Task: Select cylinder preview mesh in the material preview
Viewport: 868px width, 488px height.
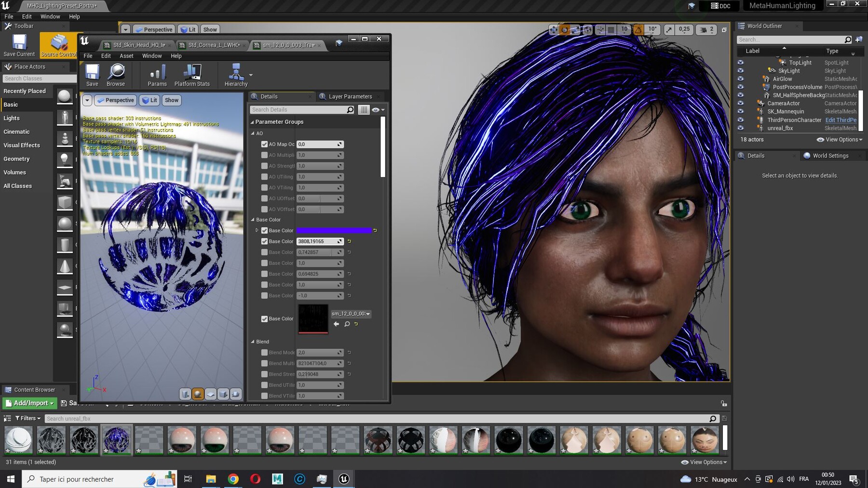Action: pos(185,394)
